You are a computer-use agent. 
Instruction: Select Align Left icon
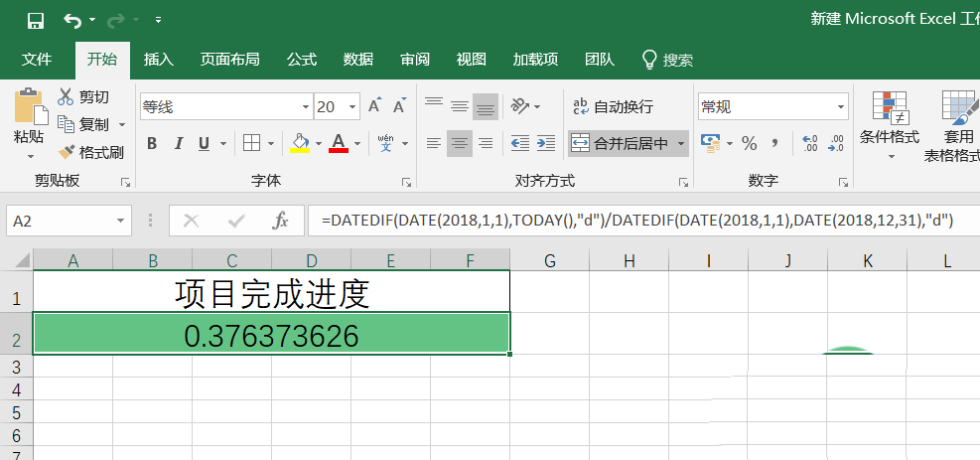(x=434, y=144)
